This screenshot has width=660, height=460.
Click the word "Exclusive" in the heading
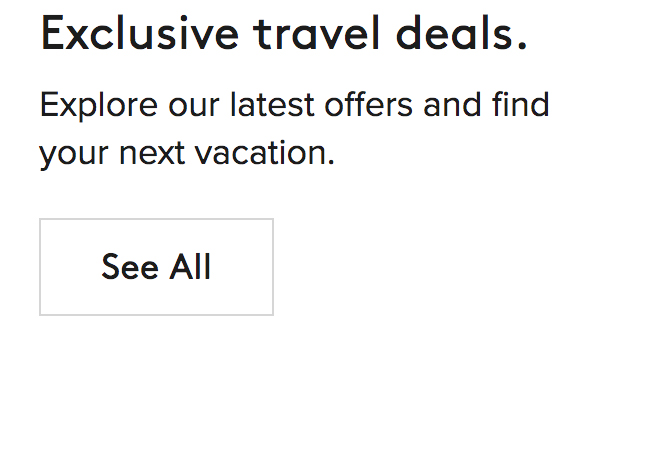coord(140,35)
